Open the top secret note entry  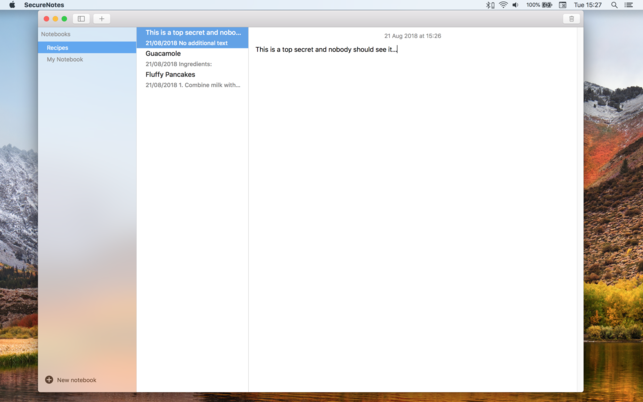[x=192, y=37]
